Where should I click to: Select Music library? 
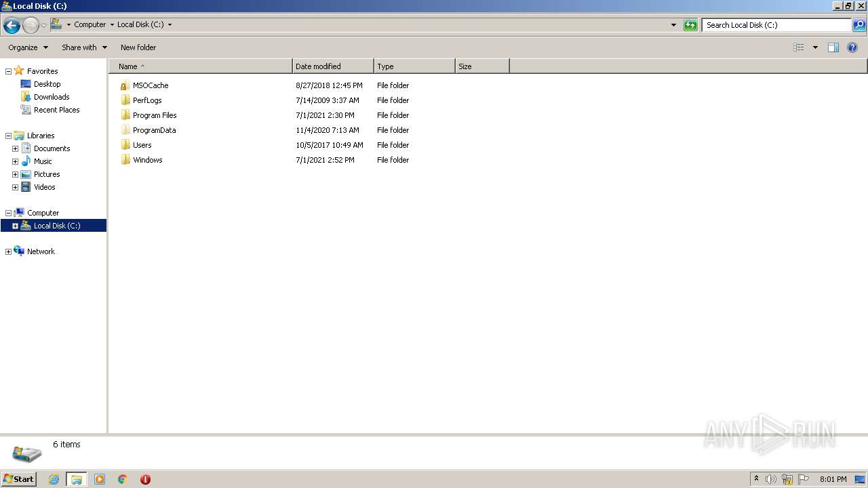click(43, 161)
